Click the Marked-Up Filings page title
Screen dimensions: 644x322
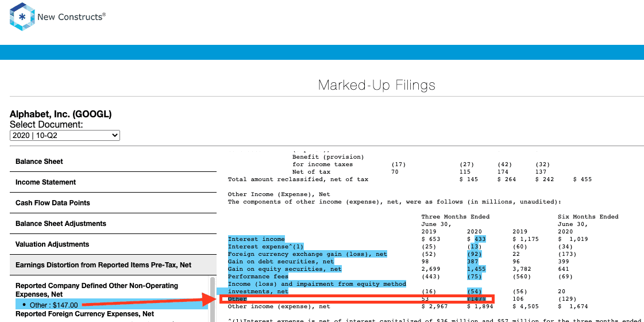click(377, 85)
